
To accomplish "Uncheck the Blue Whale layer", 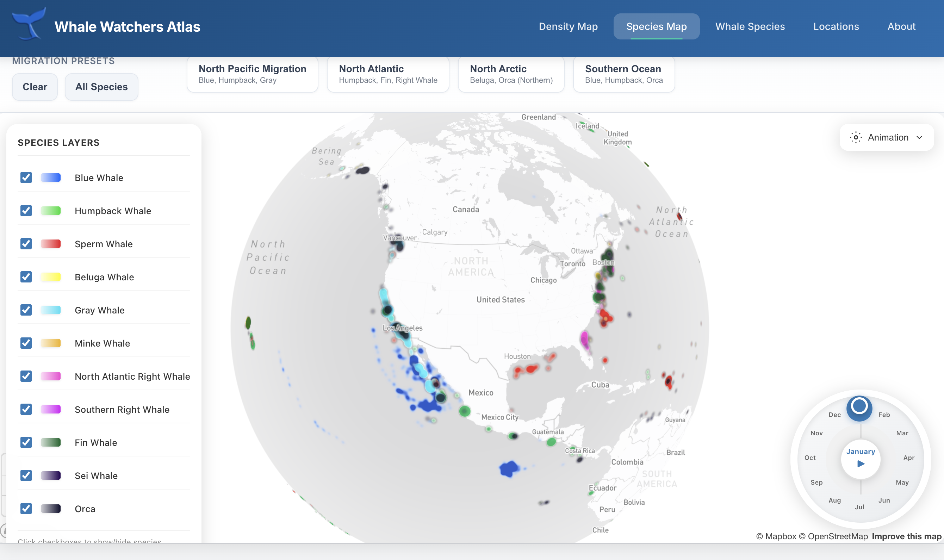I will tap(26, 178).
